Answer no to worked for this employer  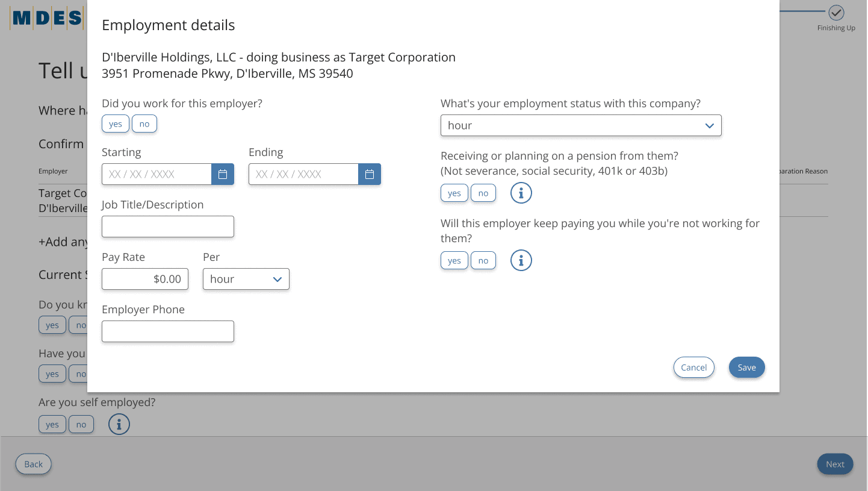[x=144, y=124]
